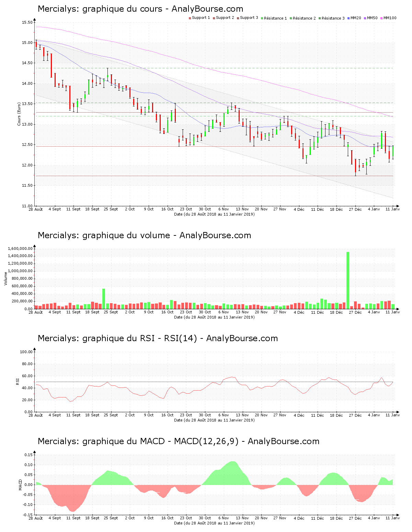Click the 100.00 RSI axis value
The height and width of the screenshot is (532, 412).
click(x=26, y=352)
